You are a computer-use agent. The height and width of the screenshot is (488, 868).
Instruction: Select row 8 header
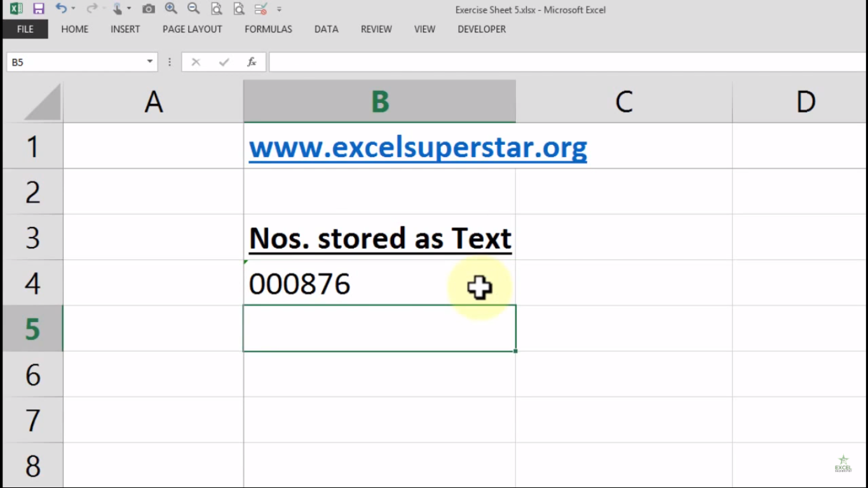point(32,466)
